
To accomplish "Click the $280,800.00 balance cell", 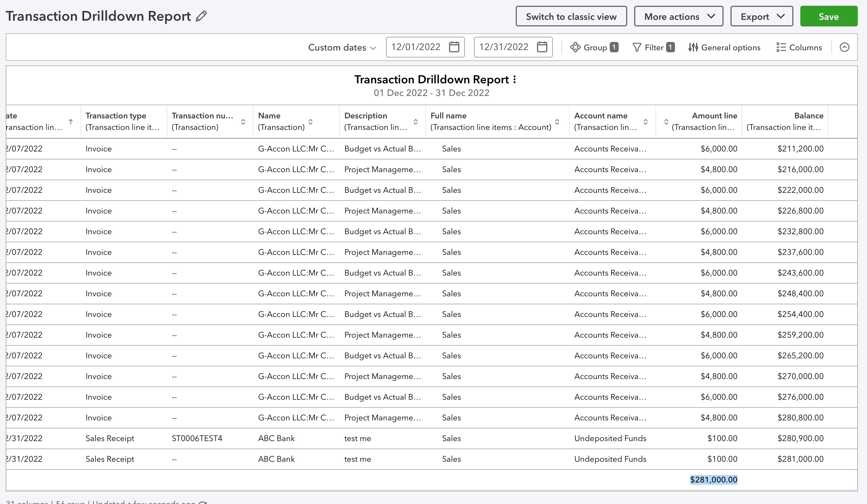I will (801, 418).
